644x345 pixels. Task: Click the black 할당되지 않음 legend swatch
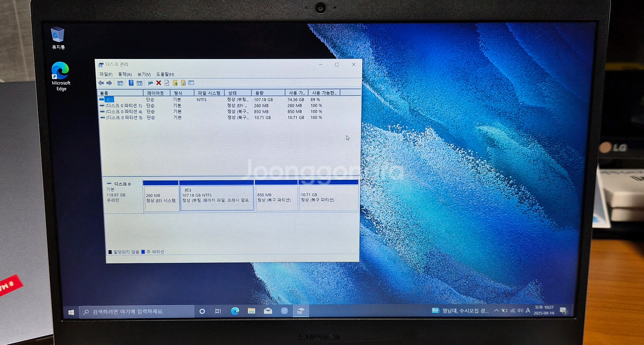pyautogui.click(x=110, y=252)
